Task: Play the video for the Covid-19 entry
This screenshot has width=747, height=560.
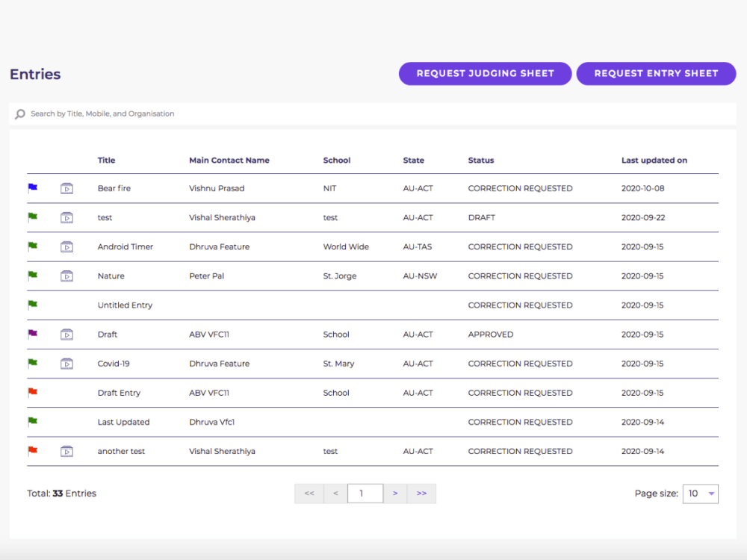Action: [66, 363]
